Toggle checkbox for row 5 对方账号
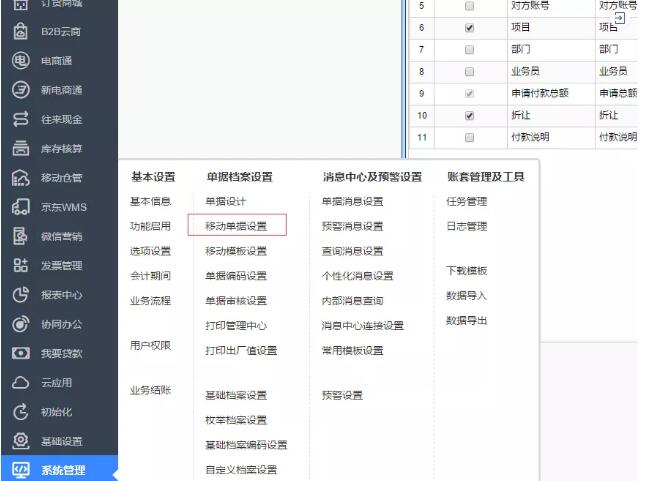647x481 pixels. pos(469,6)
